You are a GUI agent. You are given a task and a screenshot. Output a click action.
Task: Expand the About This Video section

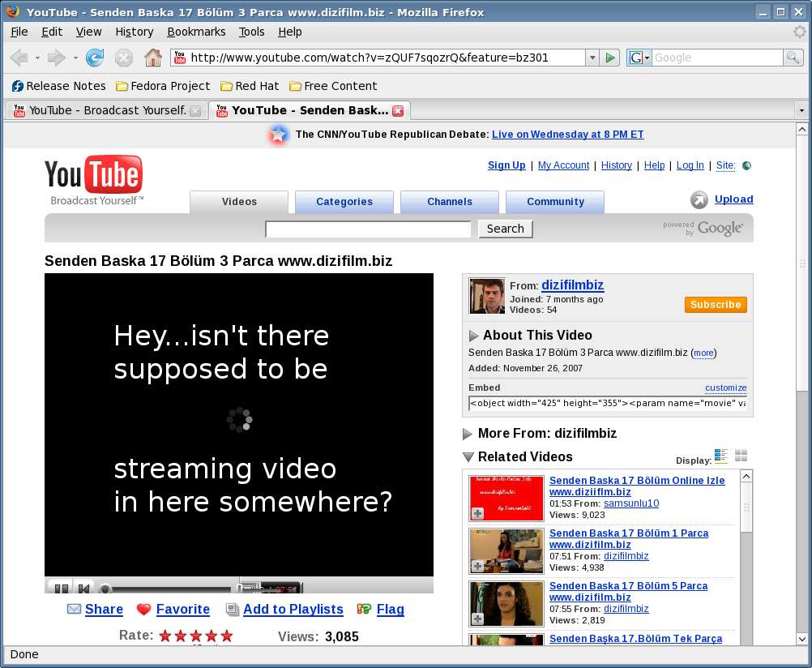(x=473, y=336)
